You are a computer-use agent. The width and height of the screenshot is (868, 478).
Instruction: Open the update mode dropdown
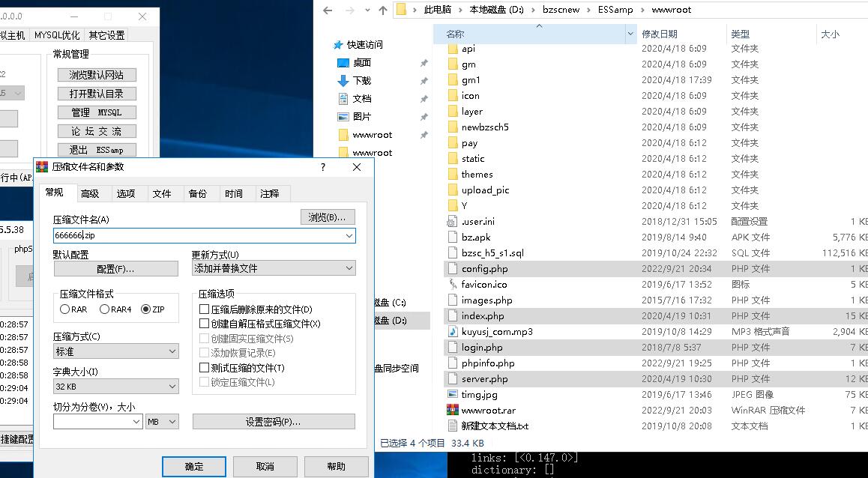274,268
